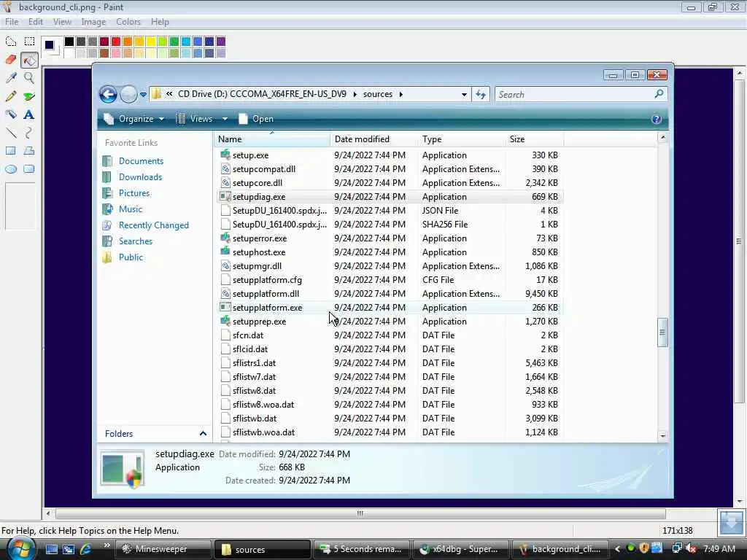Open the Help menu in Paint
Image resolution: width=747 pixels, height=560 pixels.
click(160, 22)
